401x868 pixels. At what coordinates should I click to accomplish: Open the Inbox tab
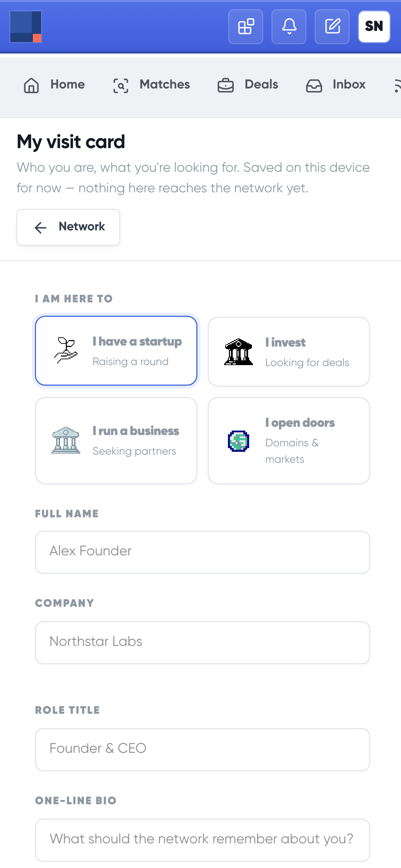point(336,85)
